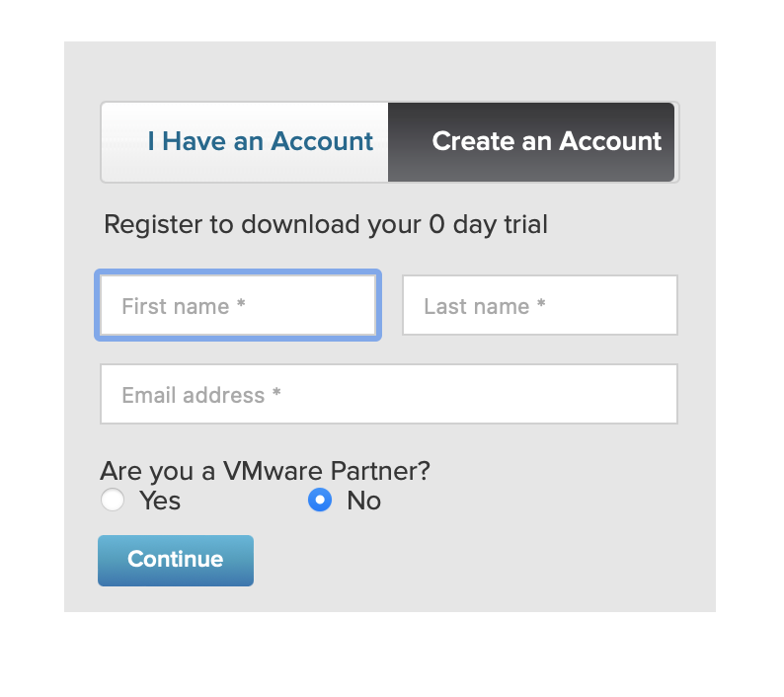Select the Yes radio button circle
784x697 pixels.
[x=113, y=501]
